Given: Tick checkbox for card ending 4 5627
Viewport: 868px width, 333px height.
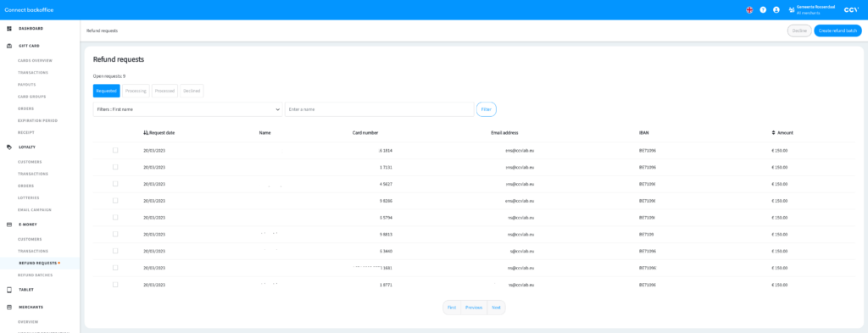Looking at the screenshot, I should (x=115, y=184).
